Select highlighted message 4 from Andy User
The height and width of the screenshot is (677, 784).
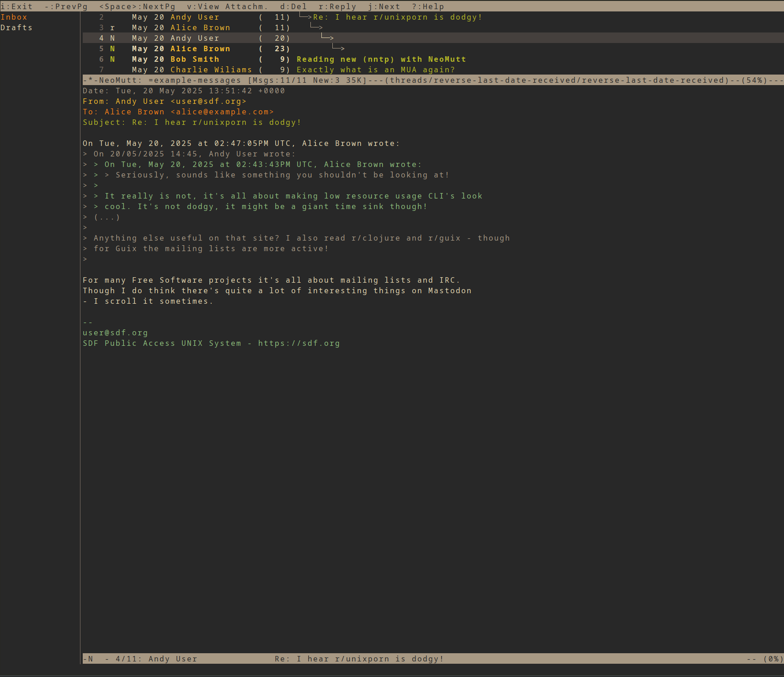click(x=433, y=38)
